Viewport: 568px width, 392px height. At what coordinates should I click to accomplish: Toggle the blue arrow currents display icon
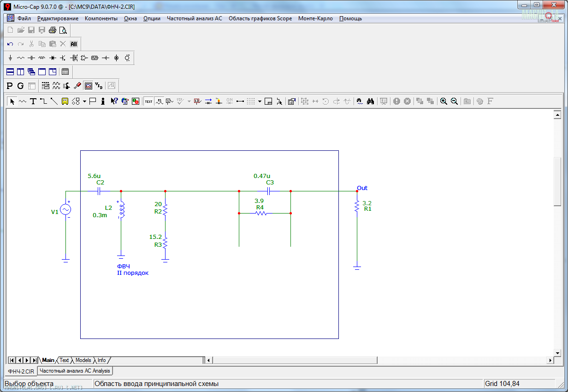[208, 101]
